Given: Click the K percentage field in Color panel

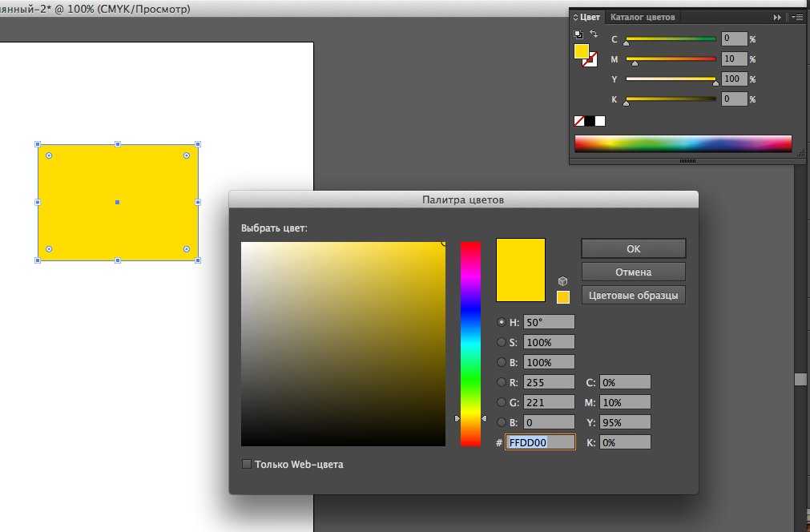Looking at the screenshot, I should coord(734,99).
